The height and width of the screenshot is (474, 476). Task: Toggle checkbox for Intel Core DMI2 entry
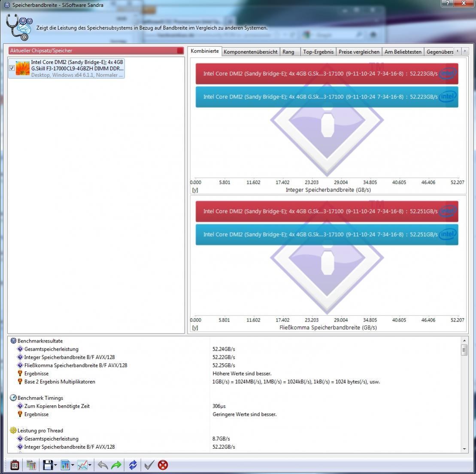[x=12, y=68]
